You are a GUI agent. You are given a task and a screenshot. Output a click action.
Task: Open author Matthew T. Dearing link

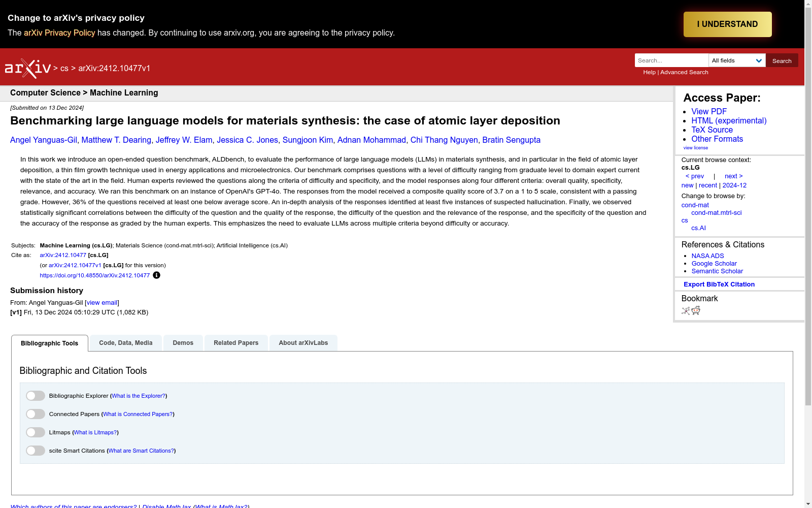click(116, 140)
